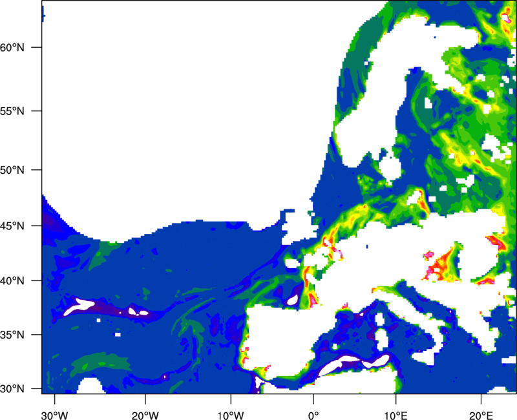Click the 60°N latitude label
The width and height of the screenshot is (517, 420).
tap(12, 47)
